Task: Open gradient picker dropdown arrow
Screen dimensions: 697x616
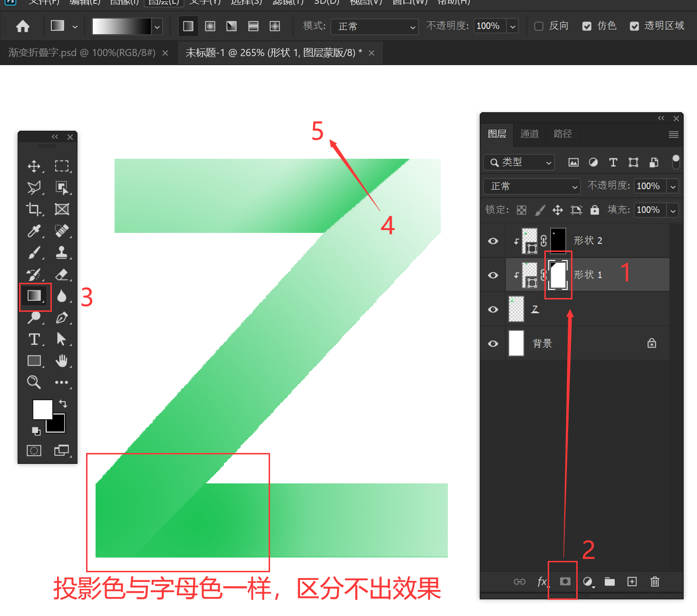Action: [157, 27]
